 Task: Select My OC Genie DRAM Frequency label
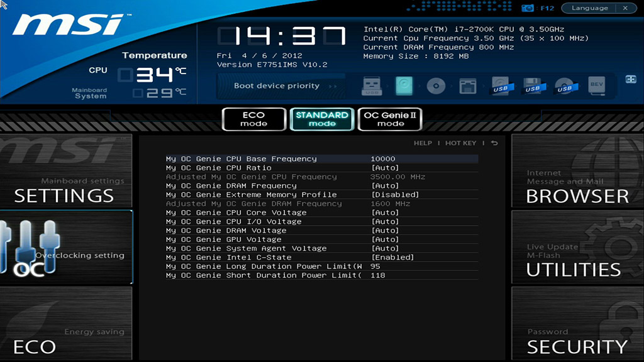231,186
